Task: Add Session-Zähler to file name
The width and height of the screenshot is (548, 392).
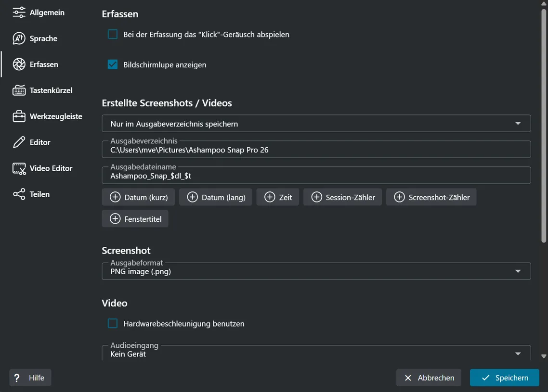Action: [x=342, y=197]
